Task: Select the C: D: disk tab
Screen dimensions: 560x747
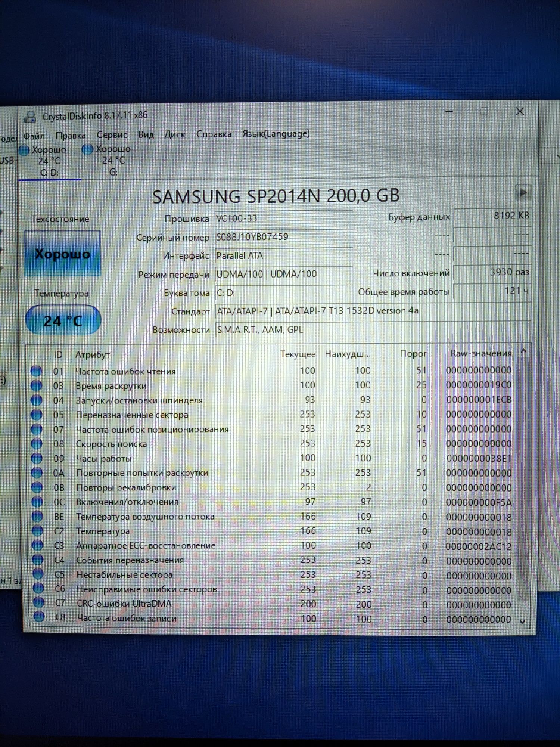Action: click(x=49, y=161)
